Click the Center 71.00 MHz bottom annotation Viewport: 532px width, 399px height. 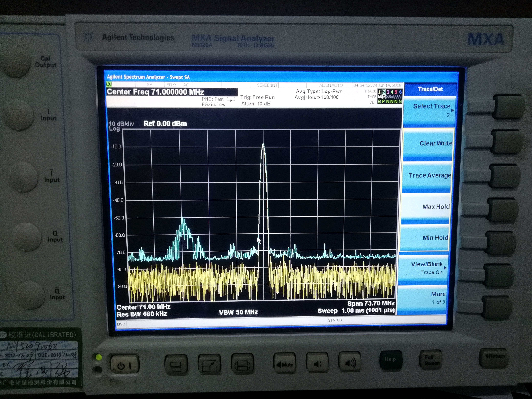click(x=144, y=307)
